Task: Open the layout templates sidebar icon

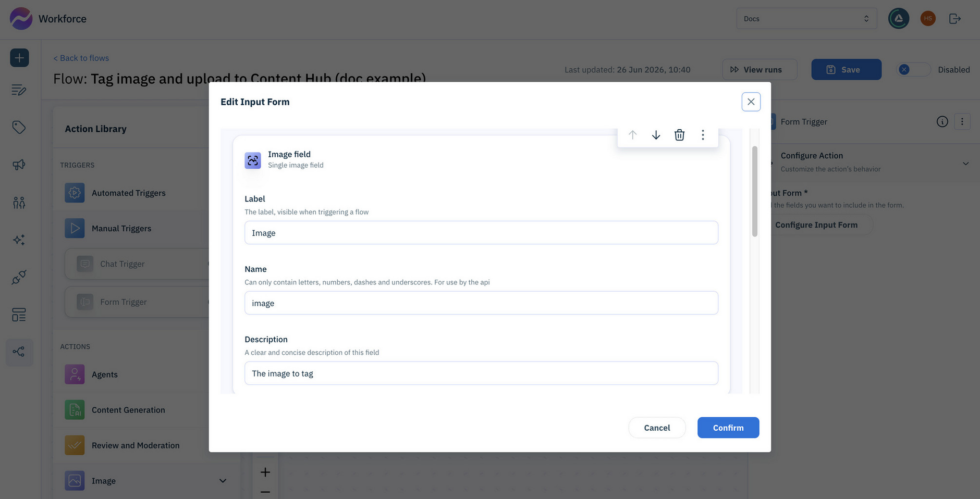Action: pyautogui.click(x=19, y=315)
